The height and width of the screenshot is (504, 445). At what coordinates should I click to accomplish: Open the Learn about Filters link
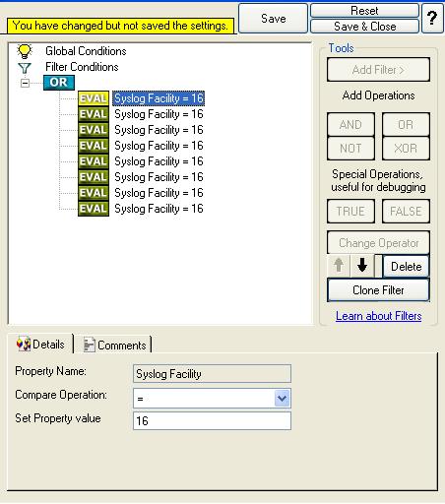pos(379,316)
